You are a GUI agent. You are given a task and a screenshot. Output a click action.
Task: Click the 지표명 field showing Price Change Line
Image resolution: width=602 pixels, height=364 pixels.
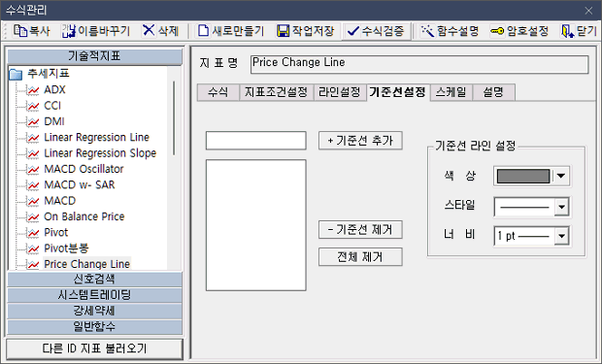coord(419,64)
